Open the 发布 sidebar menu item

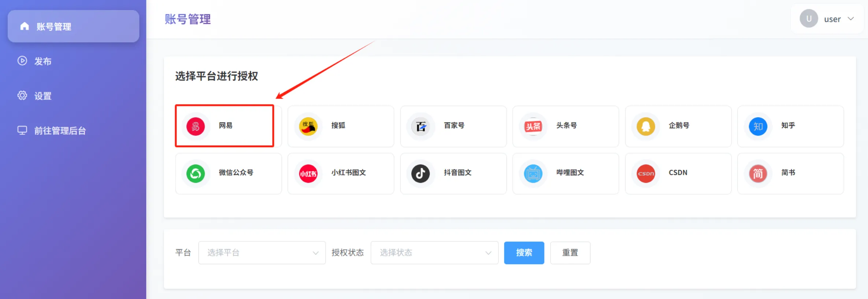(73, 61)
